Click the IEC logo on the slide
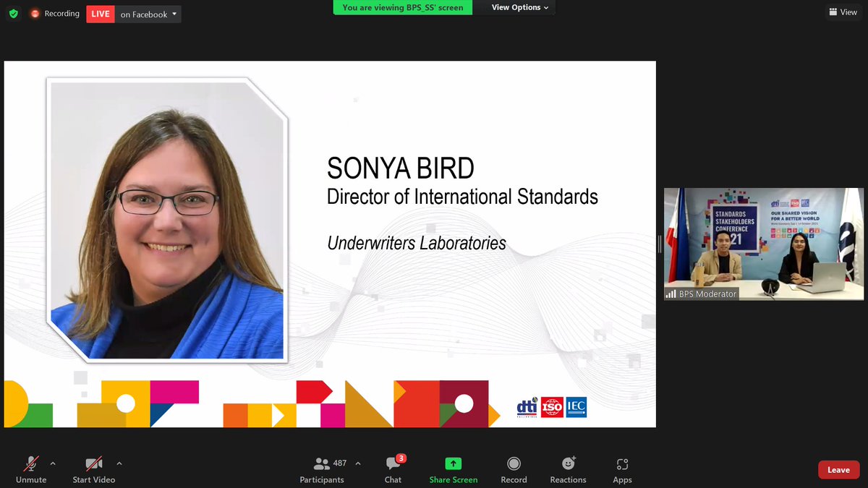Screen dimensions: 868x488 point(576,407)
